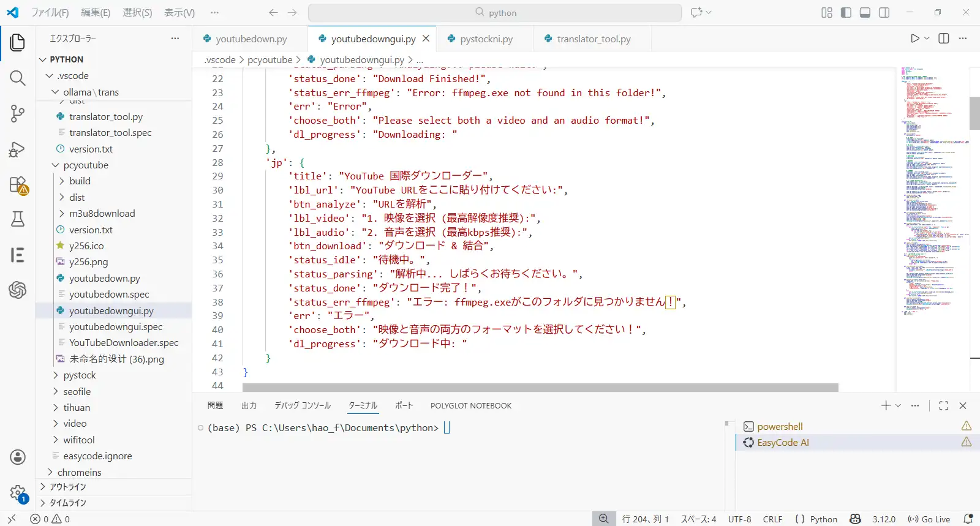Switch to pystockni.py editor tab

pyautogui.click(x=486, y=39)
